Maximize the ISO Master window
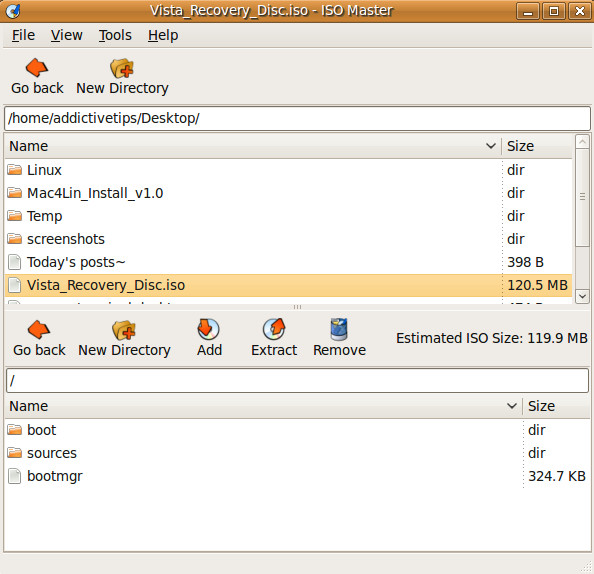594x574 pixels. pos(554,11)
